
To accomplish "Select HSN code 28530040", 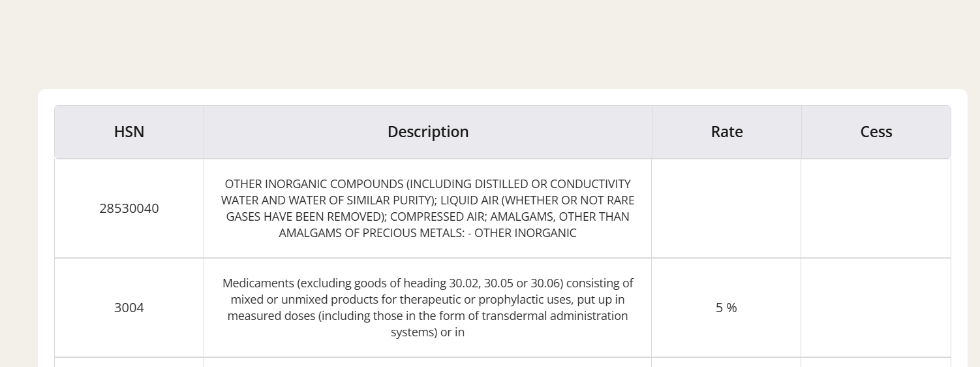I will coord(129,209).
